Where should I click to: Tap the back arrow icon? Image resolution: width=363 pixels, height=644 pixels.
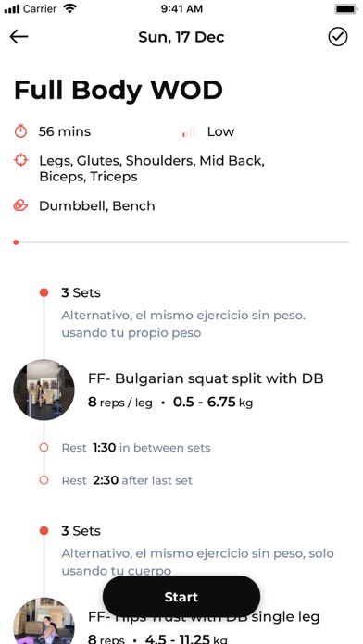19,37
